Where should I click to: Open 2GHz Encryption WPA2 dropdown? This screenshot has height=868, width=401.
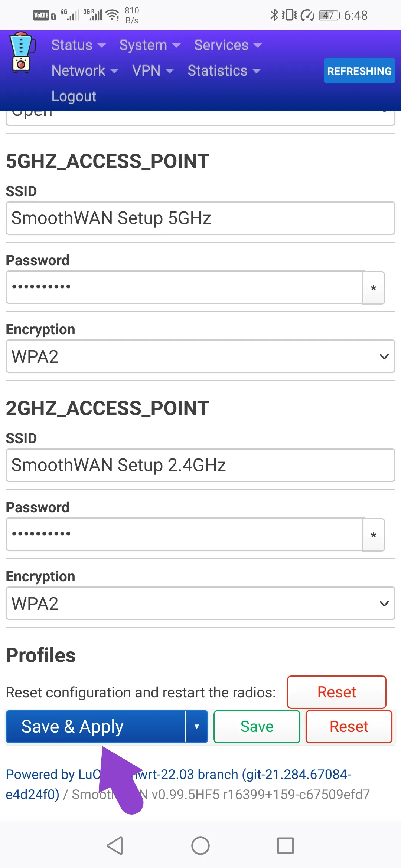coord(200,603)
